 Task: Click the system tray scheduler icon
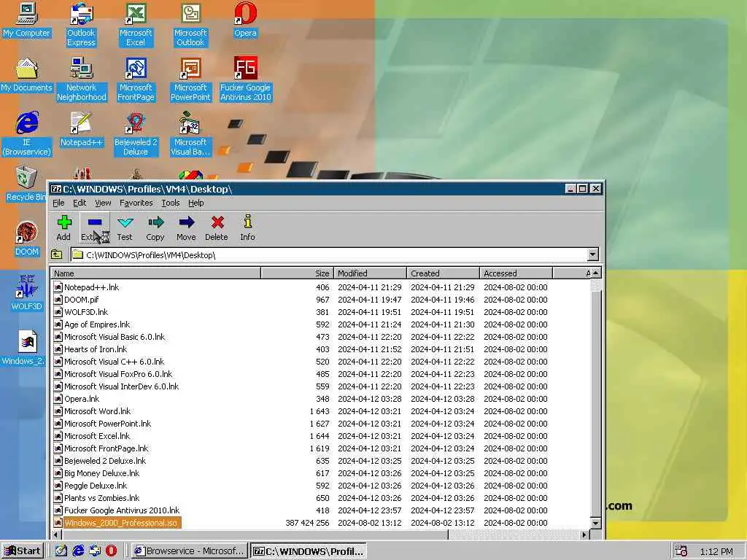click(681, 551)
